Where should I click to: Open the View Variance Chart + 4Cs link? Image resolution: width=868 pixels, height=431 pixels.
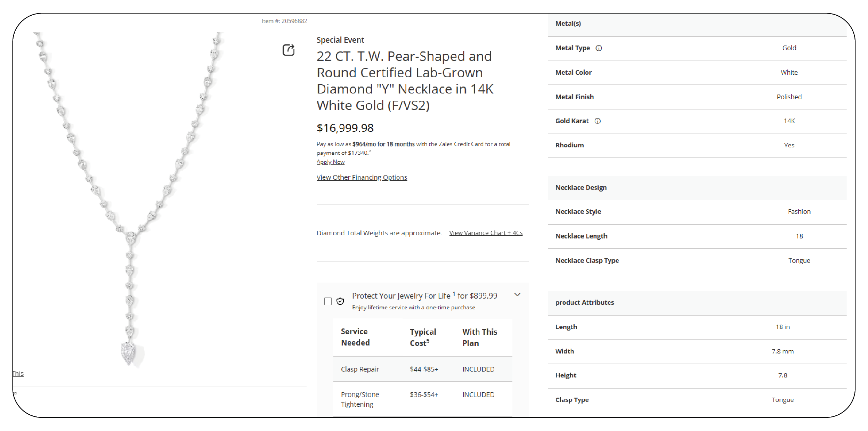pos(485,233)
